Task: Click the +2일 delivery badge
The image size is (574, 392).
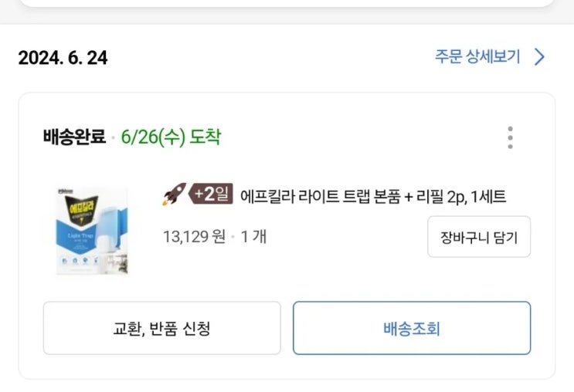Action: click(212, 194)
